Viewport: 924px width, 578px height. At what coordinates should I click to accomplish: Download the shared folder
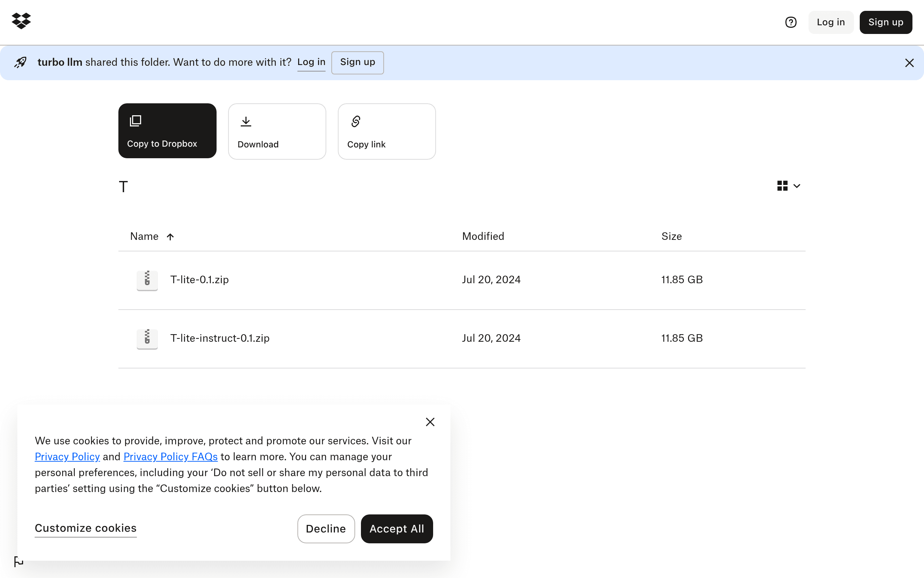277,131
